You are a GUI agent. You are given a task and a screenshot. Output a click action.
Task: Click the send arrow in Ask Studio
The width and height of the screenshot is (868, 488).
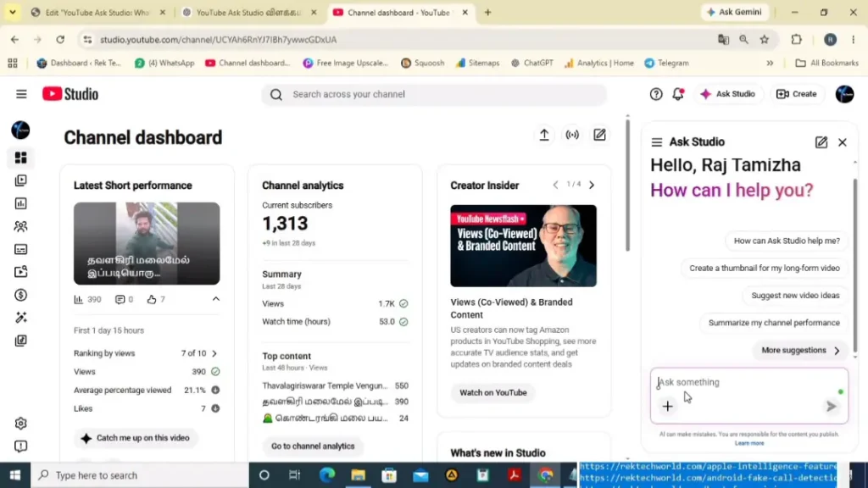(831, 407)
